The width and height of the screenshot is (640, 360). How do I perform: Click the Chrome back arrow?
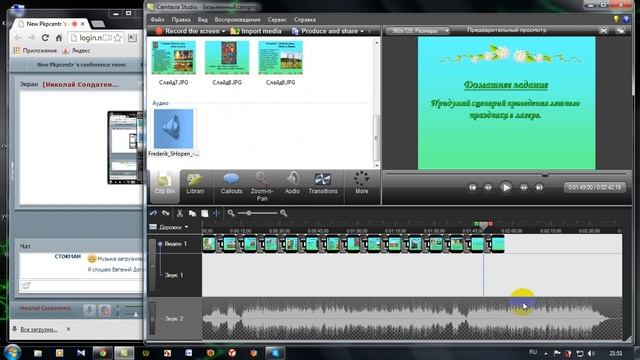[x=18, y=38]
